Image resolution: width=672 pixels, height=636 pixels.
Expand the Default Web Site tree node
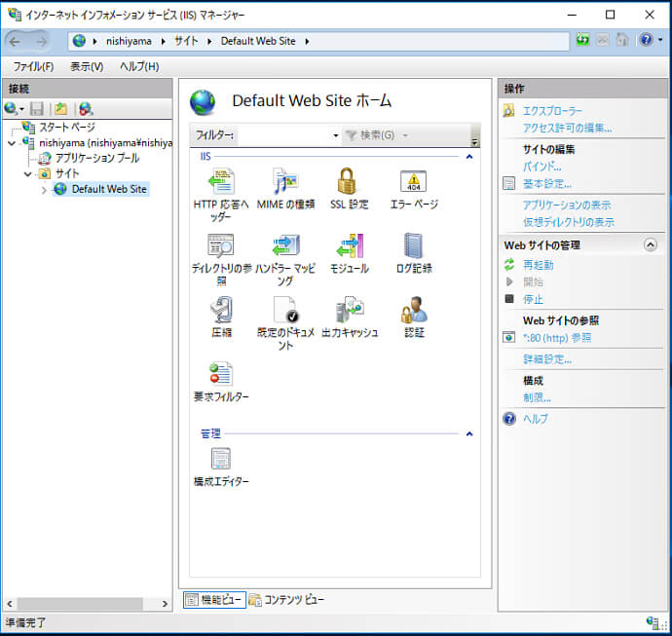[44, 190]
